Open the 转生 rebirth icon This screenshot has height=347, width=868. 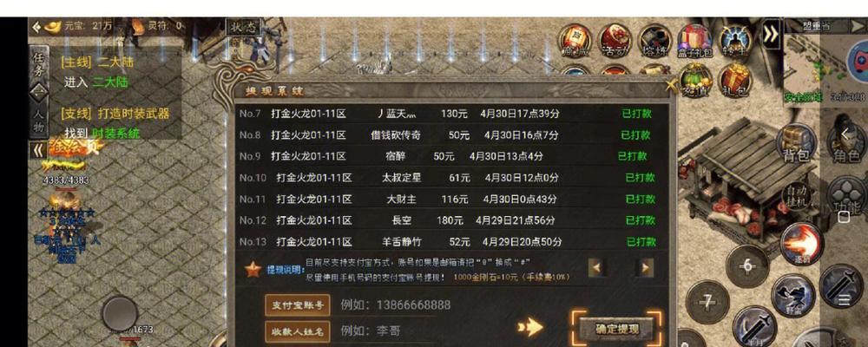pyautogui.click(x=735, y=40)
